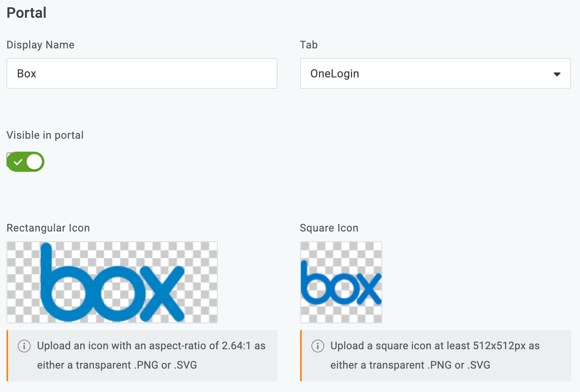Click the info icon beside aspect-ratio 2.64:1 hint
The height and width of the screenshot is (392, 580).
(24, 346)
